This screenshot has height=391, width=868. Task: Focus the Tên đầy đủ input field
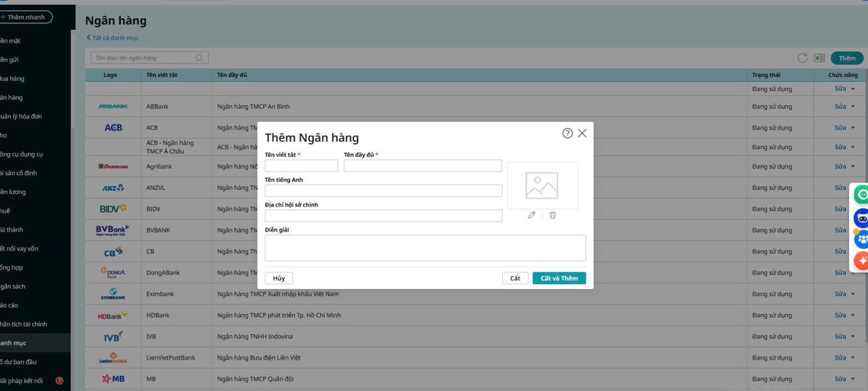pyautogui.click(x=423, y=166)
